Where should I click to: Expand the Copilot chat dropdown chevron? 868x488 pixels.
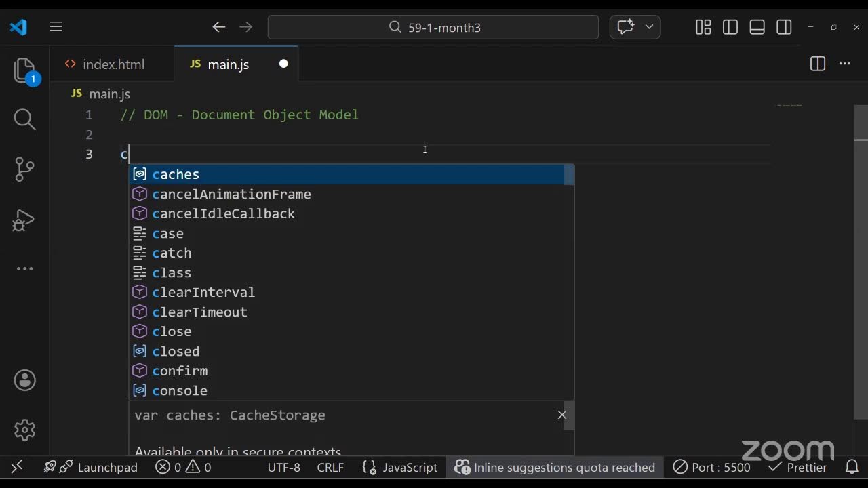[x=649, y=27]
